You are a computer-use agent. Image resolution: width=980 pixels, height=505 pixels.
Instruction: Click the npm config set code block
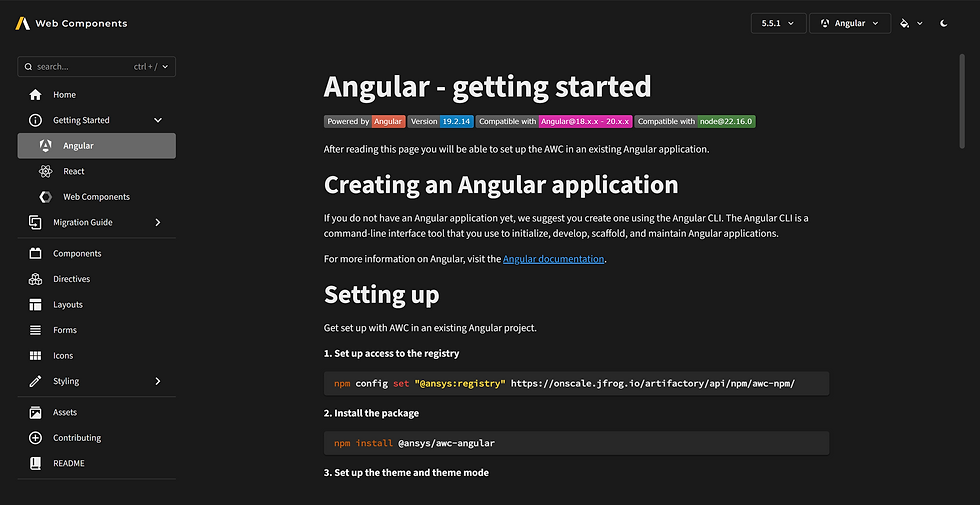click(576, 384)
